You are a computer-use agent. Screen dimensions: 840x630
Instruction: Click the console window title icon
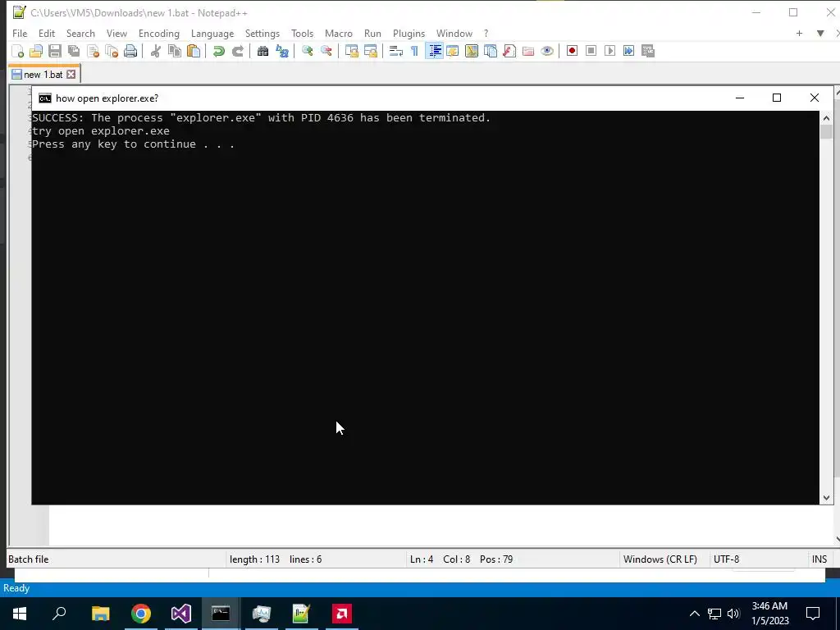coord(45,98)
